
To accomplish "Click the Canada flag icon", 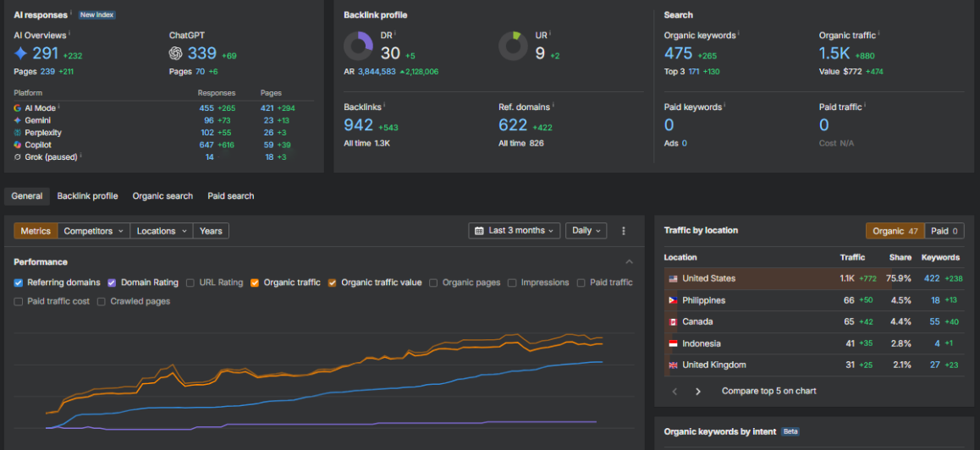I will click(x=673, y=322).
